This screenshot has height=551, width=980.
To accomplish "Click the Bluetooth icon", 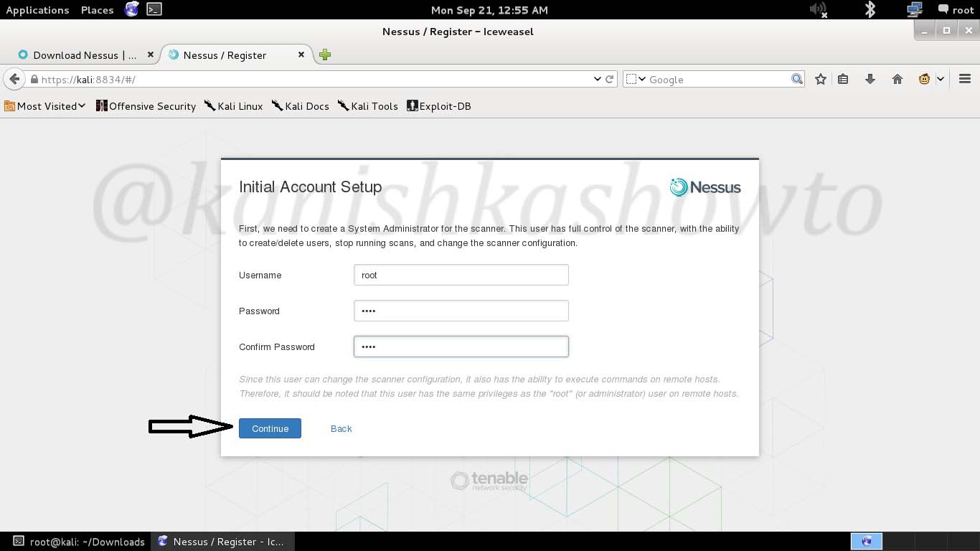I will point(870,9).
